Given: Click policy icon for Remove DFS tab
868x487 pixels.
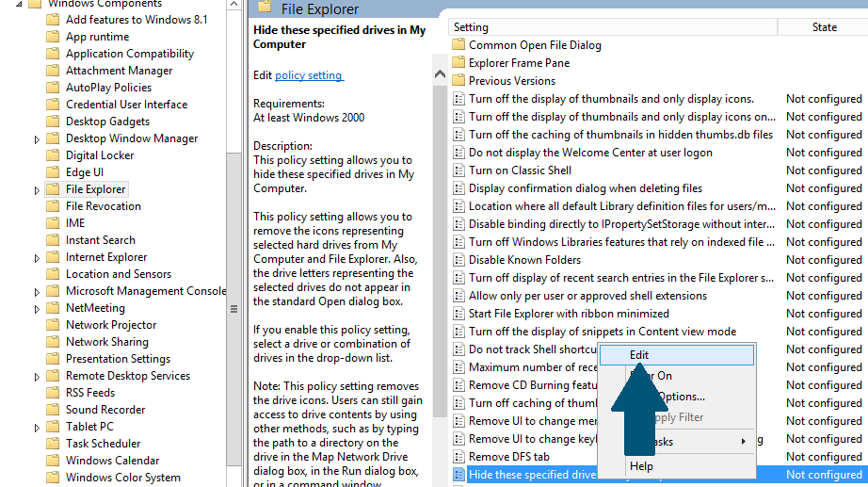Looking at the screenshot, I should pos(458,457).
